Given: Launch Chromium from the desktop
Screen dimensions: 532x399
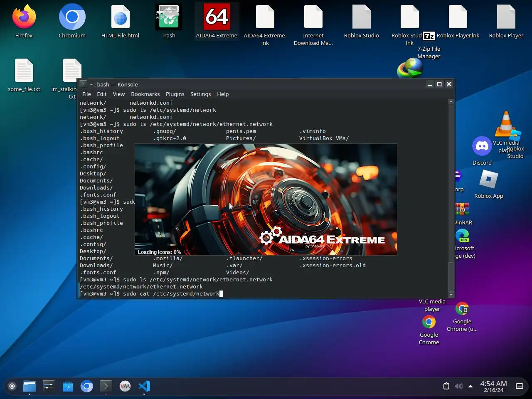Looking at the screenshot, I should coord(72,17).
